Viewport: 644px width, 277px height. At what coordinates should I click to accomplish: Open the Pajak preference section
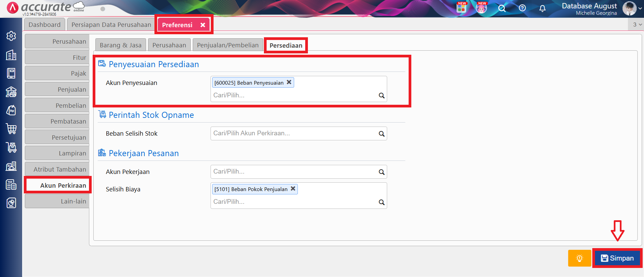click(57, 73)
